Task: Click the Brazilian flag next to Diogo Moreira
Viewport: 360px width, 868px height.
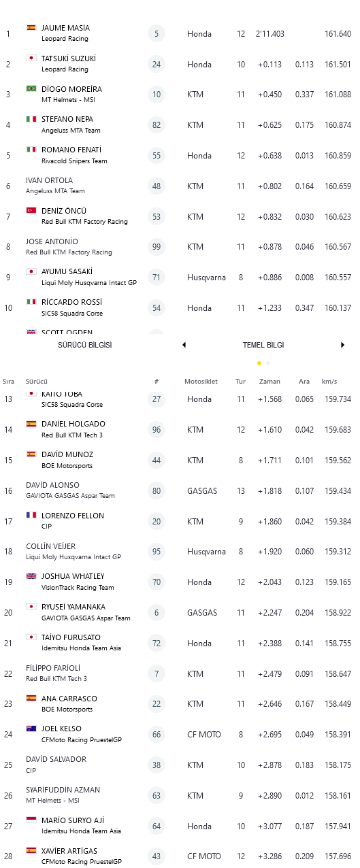Action: point(31,88)
